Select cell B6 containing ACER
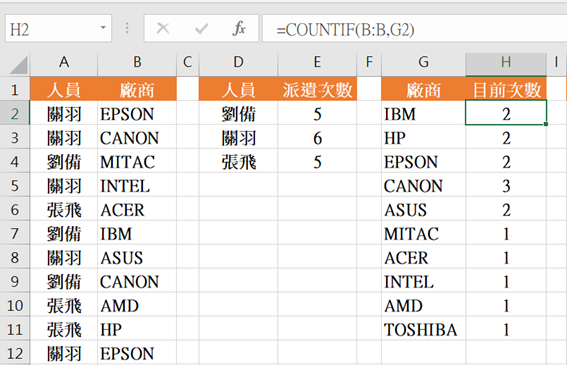 pyautogui.click(x=137, y=209)
